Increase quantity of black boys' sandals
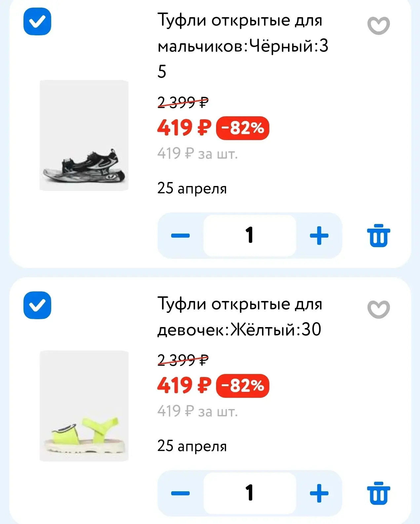 tap(319, 236)
